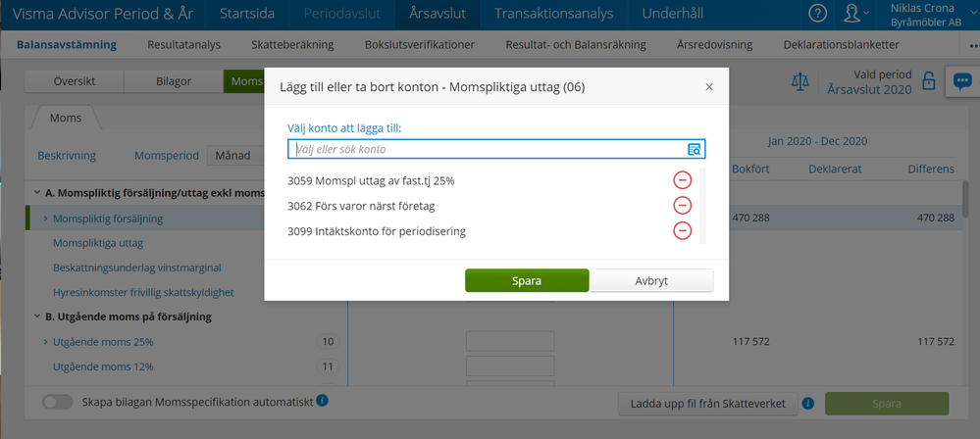
Task: Click the Välj eller sök konto field
Action: 488,150
